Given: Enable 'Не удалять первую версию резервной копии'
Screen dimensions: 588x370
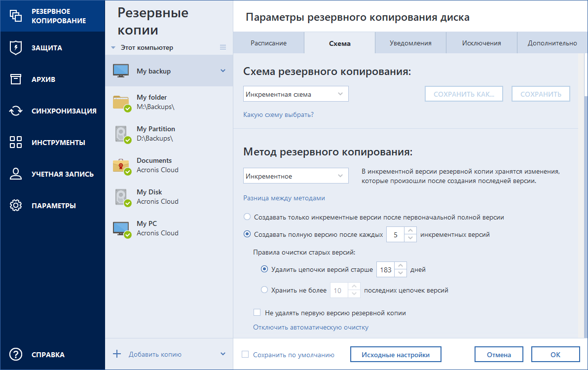Looking at the screenshot, I should pos(257,312).
